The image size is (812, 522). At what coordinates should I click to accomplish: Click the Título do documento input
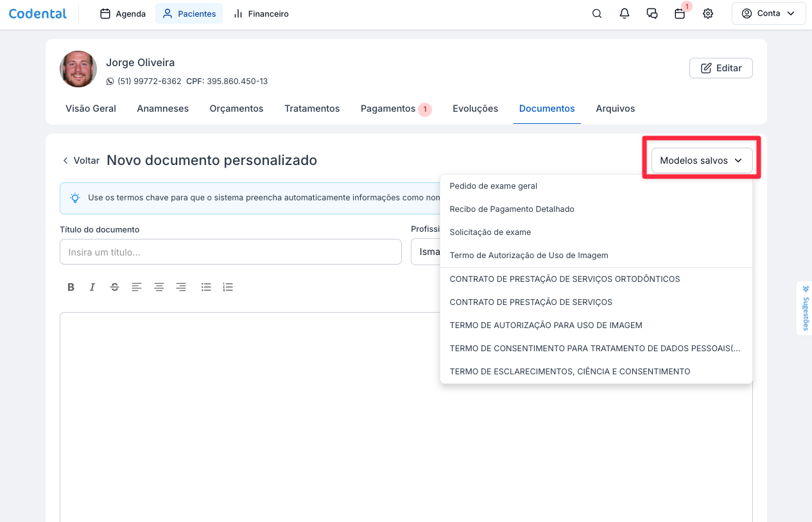[230, 252]
